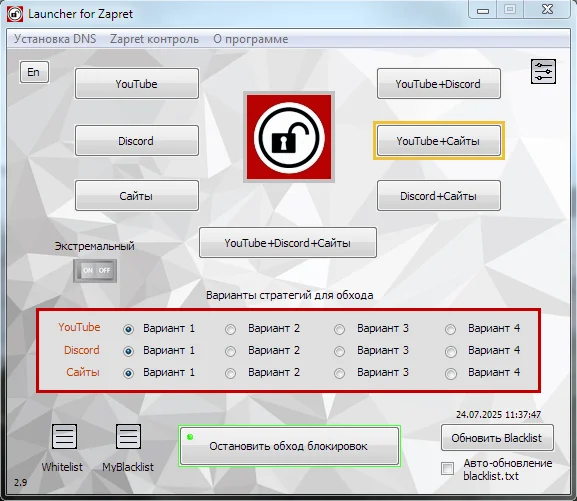Screen dimensions: 577x501
Task: Open the Zapret контроль menu
Action: [x=154, y=39]
